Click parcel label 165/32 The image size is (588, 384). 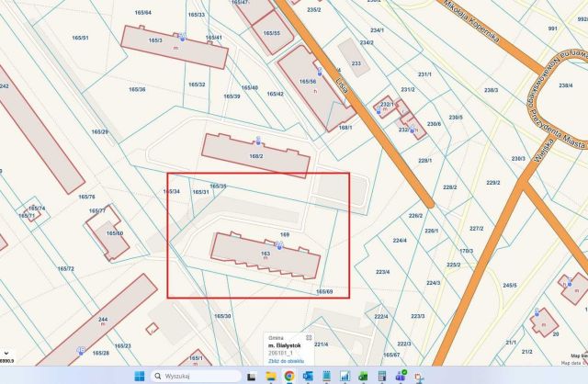point(197,85)
